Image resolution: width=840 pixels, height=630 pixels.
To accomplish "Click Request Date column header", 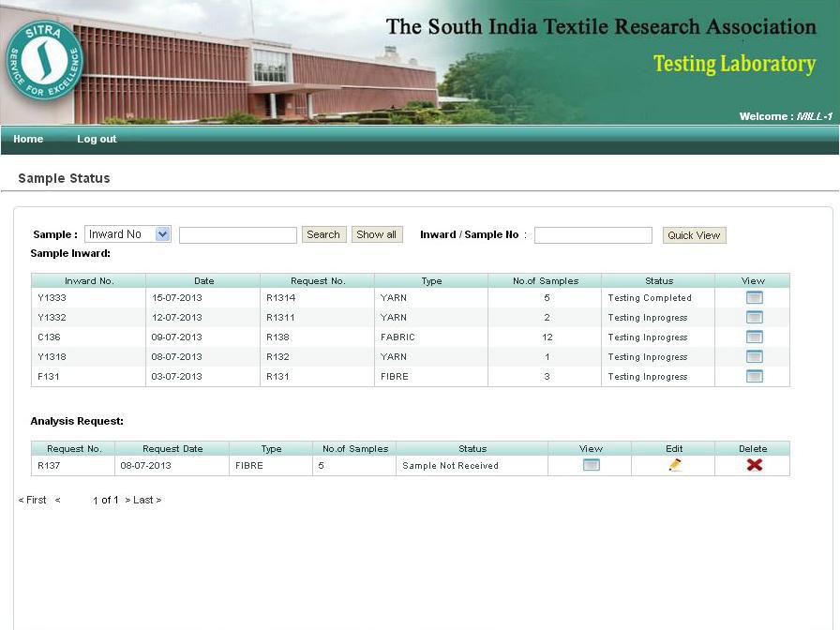I will click(172, 448).
